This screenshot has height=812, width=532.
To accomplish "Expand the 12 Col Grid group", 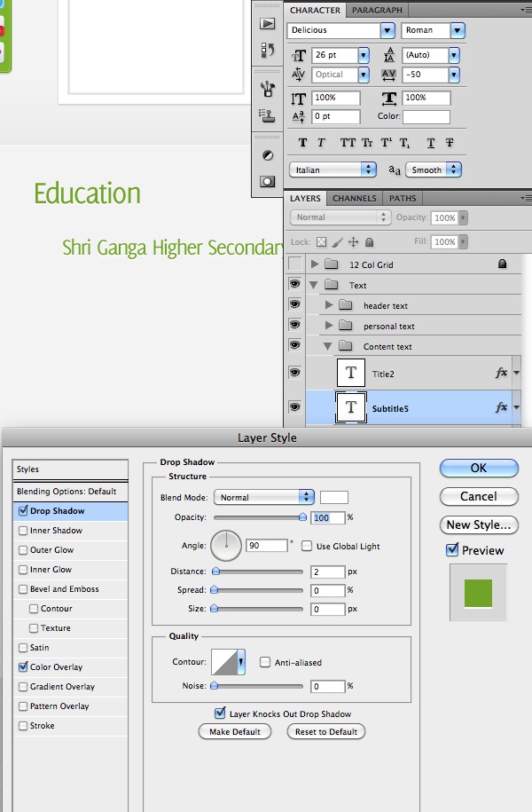I will [314, 264].
